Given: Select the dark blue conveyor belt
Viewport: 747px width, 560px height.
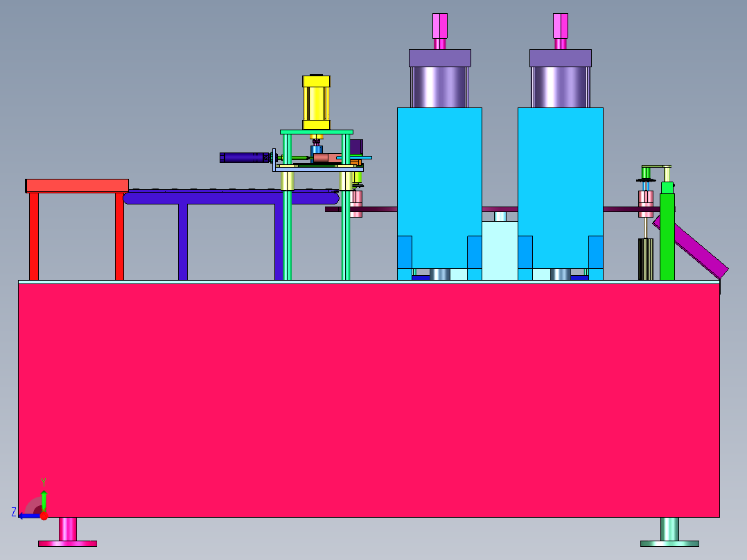Looking at the screenshot, I should click(231, 197).
